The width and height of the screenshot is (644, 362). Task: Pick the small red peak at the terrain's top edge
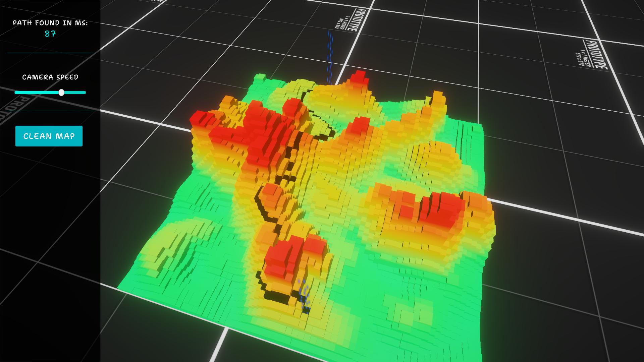[x=360, y=78]
